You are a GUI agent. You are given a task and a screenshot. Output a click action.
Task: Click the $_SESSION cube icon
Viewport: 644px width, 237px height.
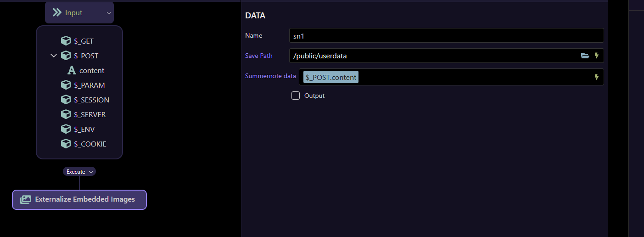(x=66, y=100)
